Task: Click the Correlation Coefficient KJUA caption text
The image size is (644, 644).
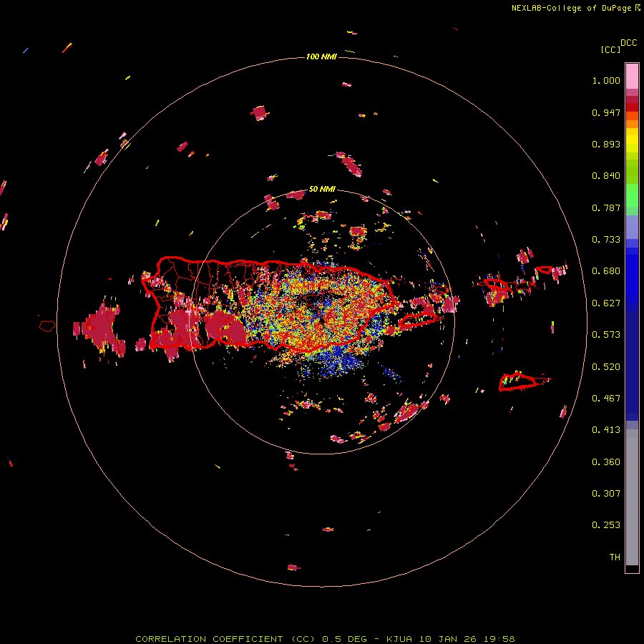Action: coord(325,639)
